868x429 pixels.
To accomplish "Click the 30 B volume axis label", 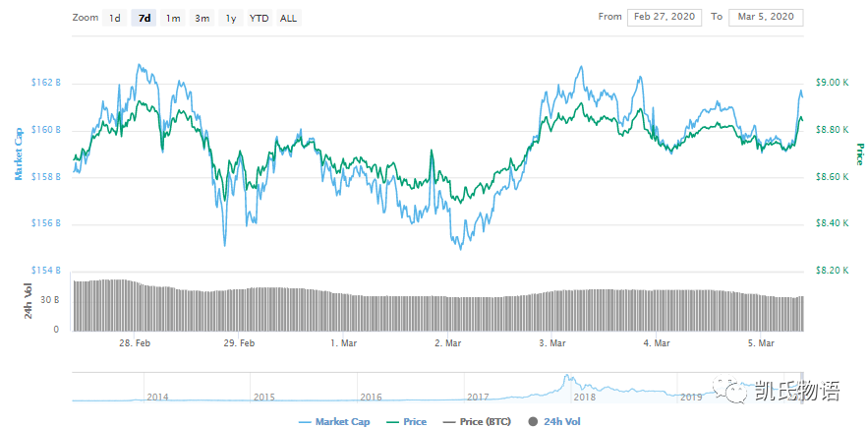I will (52, 300).
